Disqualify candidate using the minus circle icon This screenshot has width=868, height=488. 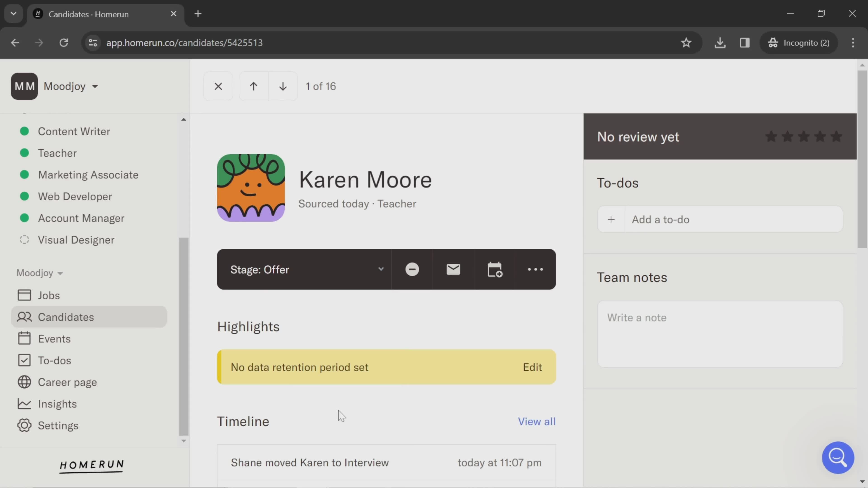pos(412,270)
